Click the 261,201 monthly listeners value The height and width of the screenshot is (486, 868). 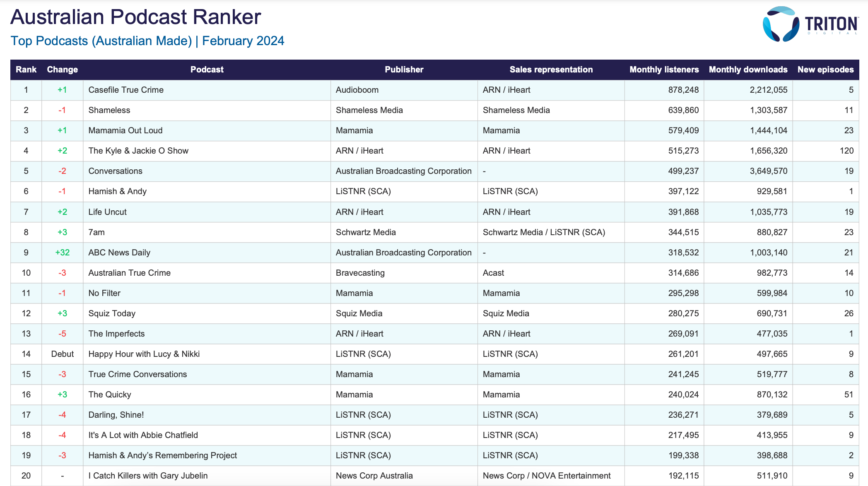pos(683,354)
